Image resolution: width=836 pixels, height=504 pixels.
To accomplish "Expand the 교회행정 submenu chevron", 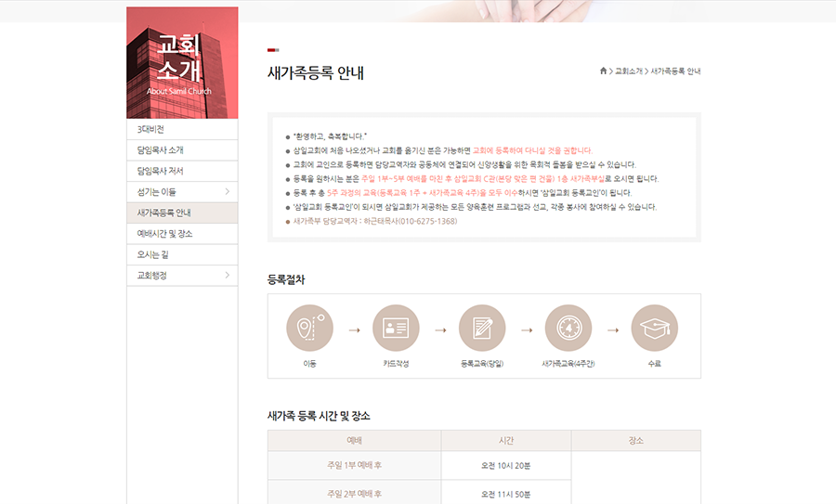I will point(228,275).
